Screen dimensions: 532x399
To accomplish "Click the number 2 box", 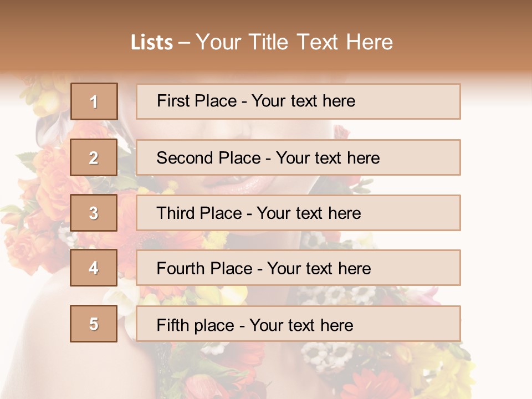I will pos(94,157).
